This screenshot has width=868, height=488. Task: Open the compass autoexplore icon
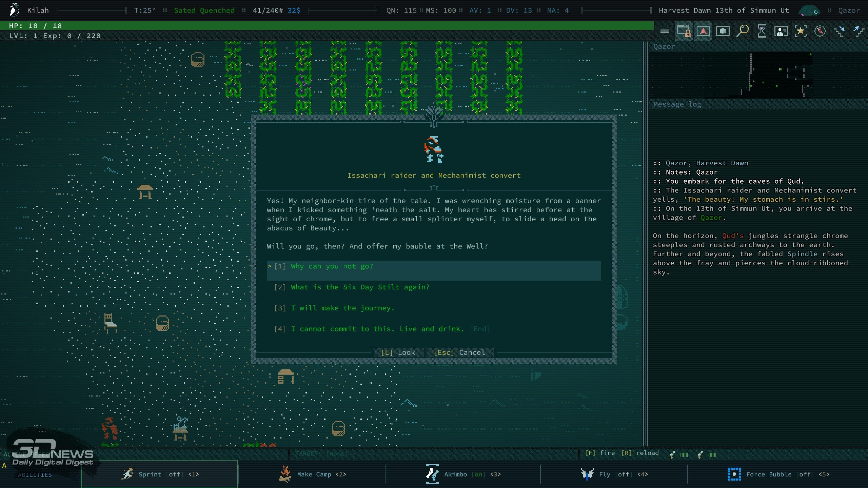tap(820, 31)
